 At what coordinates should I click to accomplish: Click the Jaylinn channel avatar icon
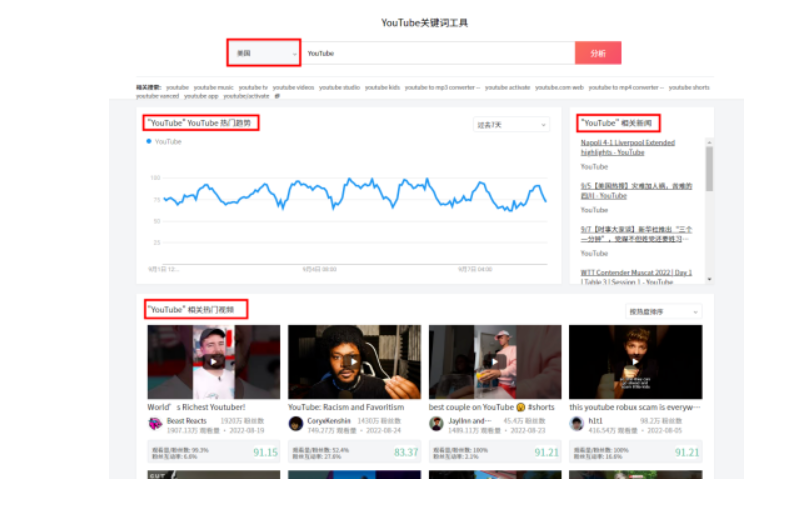[x=436, y=424]
